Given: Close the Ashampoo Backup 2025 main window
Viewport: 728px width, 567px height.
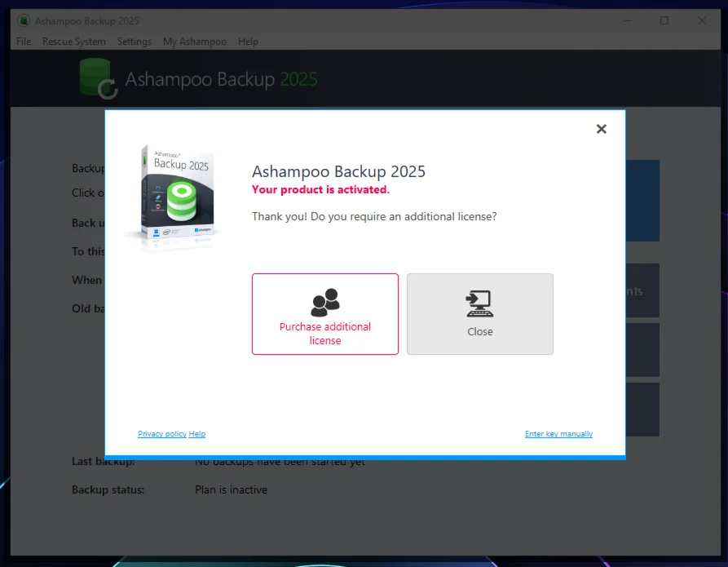Looking at the screenshot, I should click(x=702, y=20).
